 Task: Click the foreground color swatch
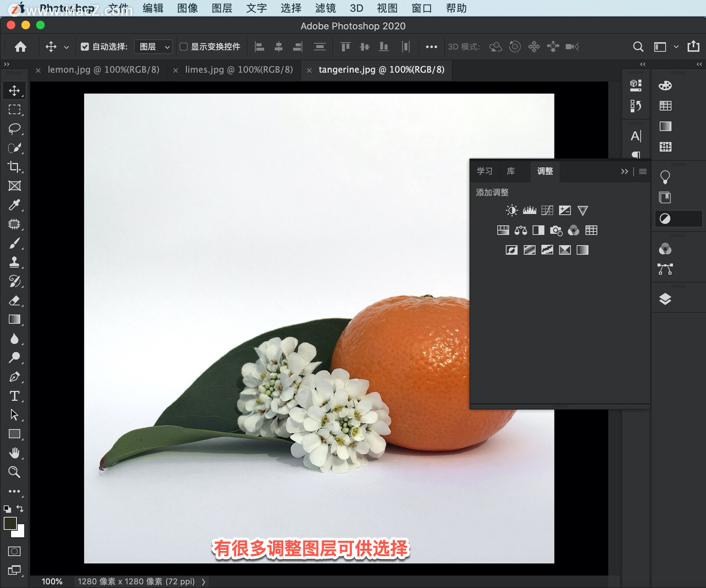tap(10, 523)
